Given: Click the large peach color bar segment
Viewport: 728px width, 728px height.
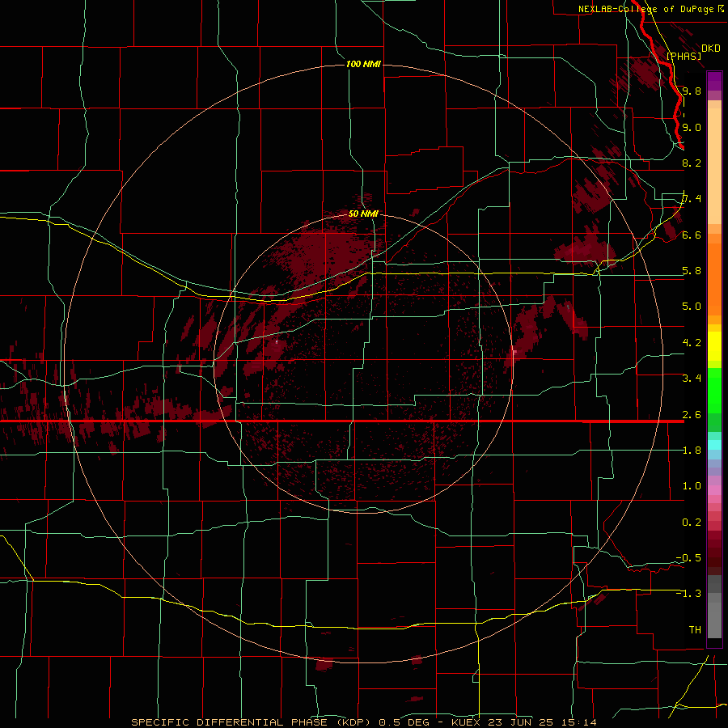Looking at the screenshot, I should click(x=714, y=166).
